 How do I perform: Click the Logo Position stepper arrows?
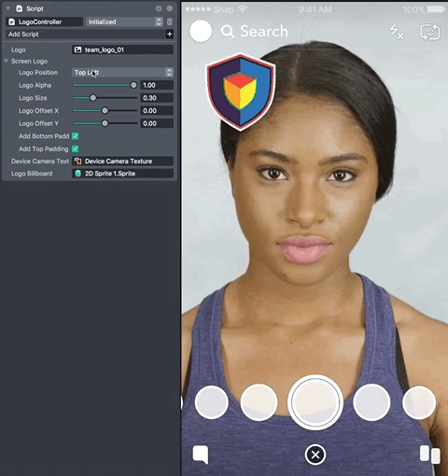169,73
